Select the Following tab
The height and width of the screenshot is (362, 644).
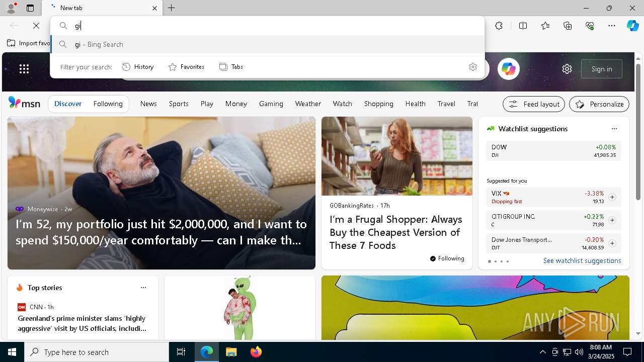[x=108, y=104]
